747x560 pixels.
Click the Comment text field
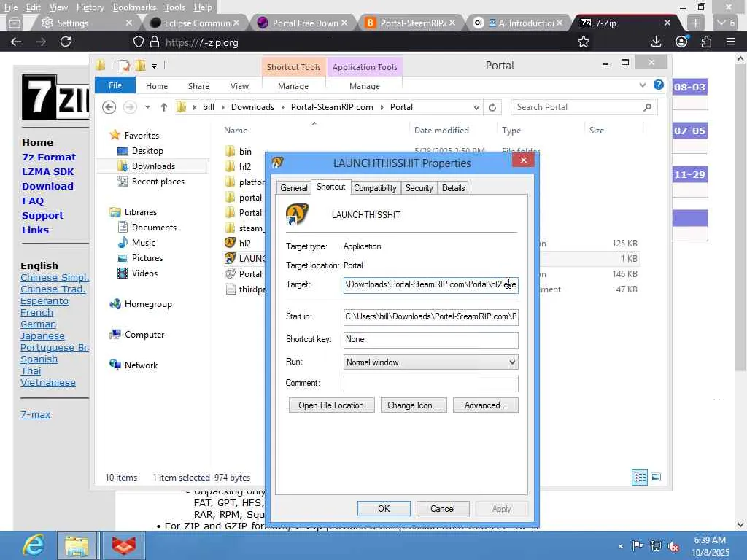pos(430,384)
